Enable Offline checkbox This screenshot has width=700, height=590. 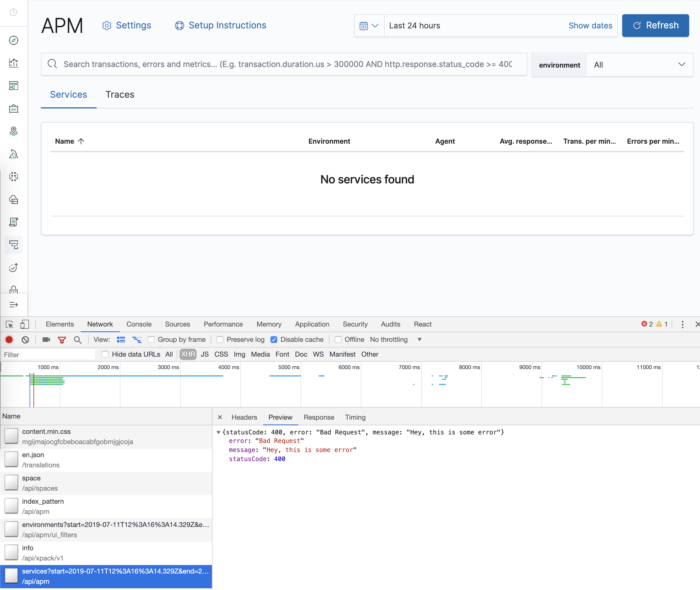338,340
